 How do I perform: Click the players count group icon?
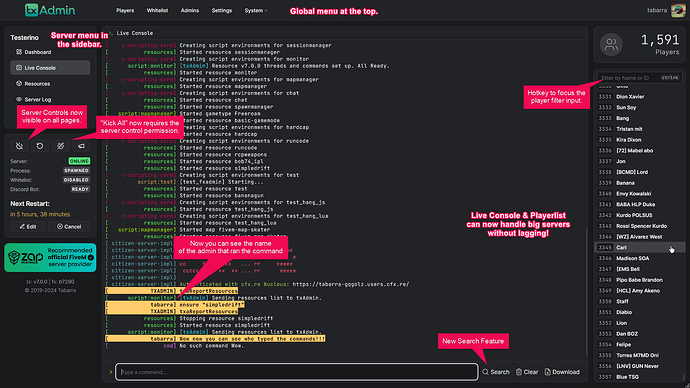[x=611, y=44]
